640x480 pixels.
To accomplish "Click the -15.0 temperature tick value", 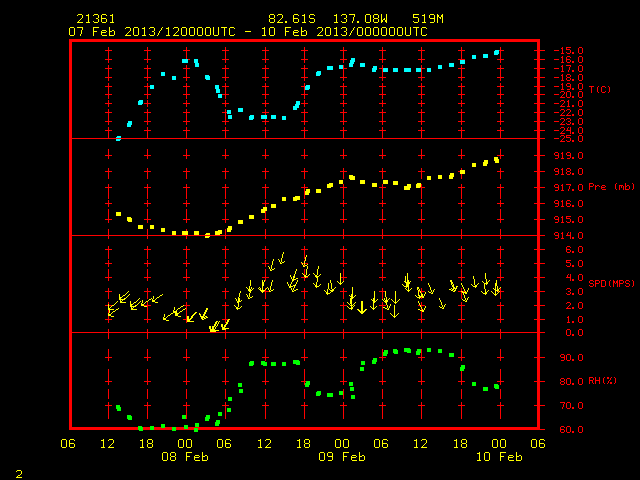I will tap(568, 51).
